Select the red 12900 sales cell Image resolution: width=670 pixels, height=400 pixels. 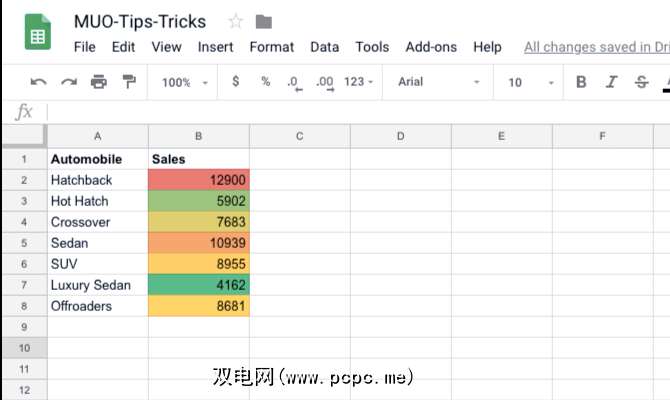coord(199,180)
